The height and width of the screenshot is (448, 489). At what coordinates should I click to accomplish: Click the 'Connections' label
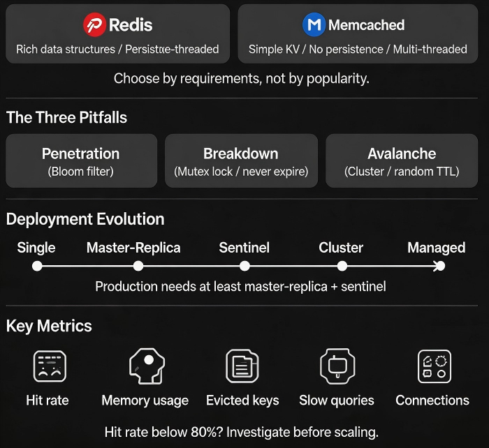432,401
